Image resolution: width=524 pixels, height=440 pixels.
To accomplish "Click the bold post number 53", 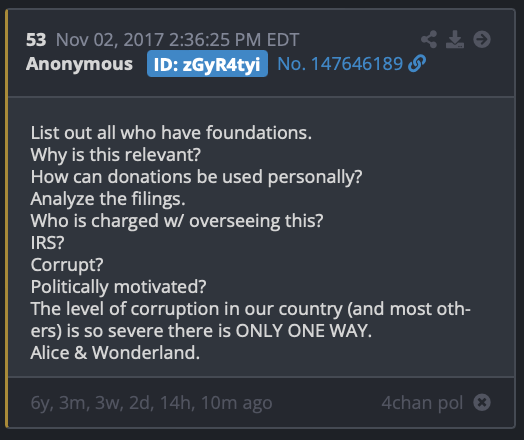I will pyautogui.click(x=36, y=40).
